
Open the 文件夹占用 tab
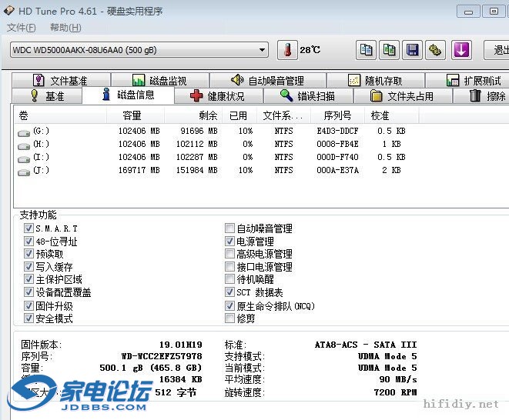pyautogui.click(x=403, y=96)
